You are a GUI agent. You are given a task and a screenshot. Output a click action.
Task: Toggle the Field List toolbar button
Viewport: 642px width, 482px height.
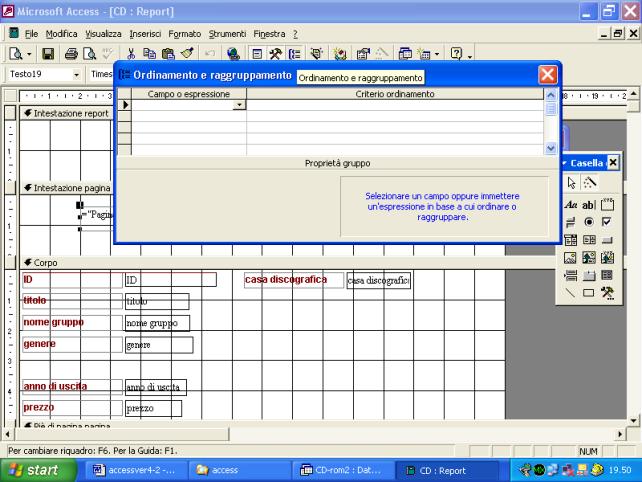(x=257, y=54)
